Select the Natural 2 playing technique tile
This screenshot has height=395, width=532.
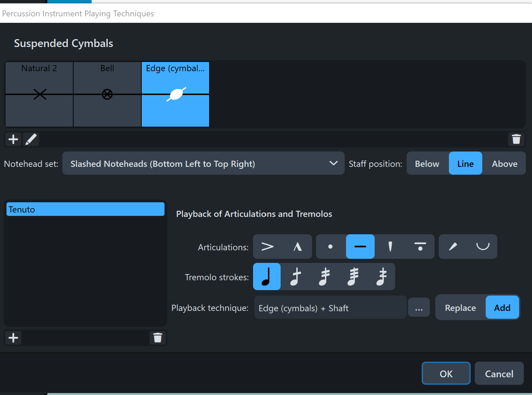click(39, 94)
